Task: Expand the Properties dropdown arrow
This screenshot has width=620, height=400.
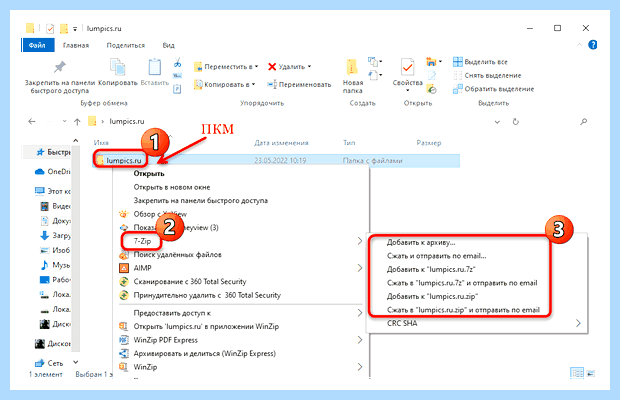Action: pos(407,91)
